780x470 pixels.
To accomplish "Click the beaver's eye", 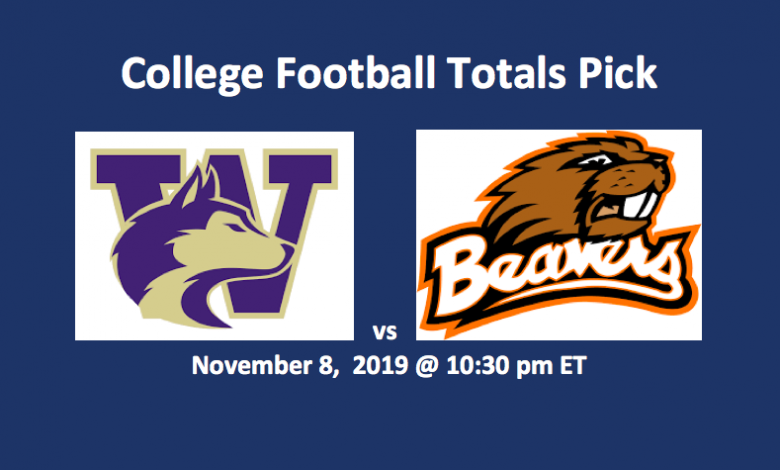I will click(x=596, y=160).
